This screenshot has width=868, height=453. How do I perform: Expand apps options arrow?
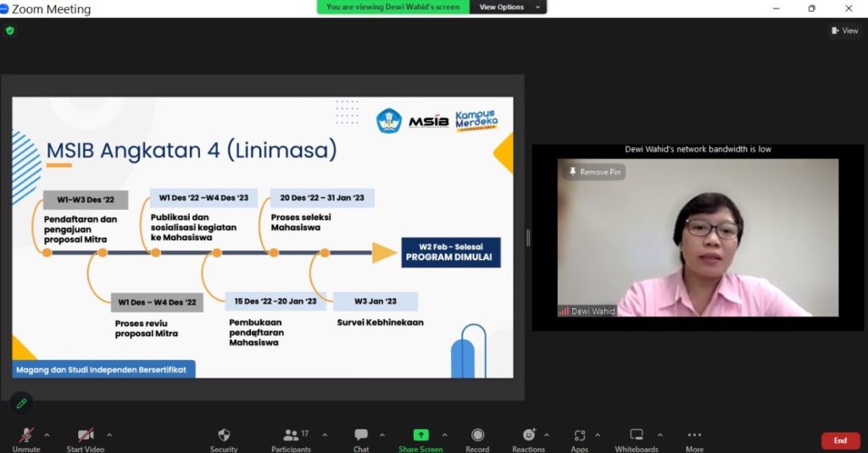click(598, 435)
